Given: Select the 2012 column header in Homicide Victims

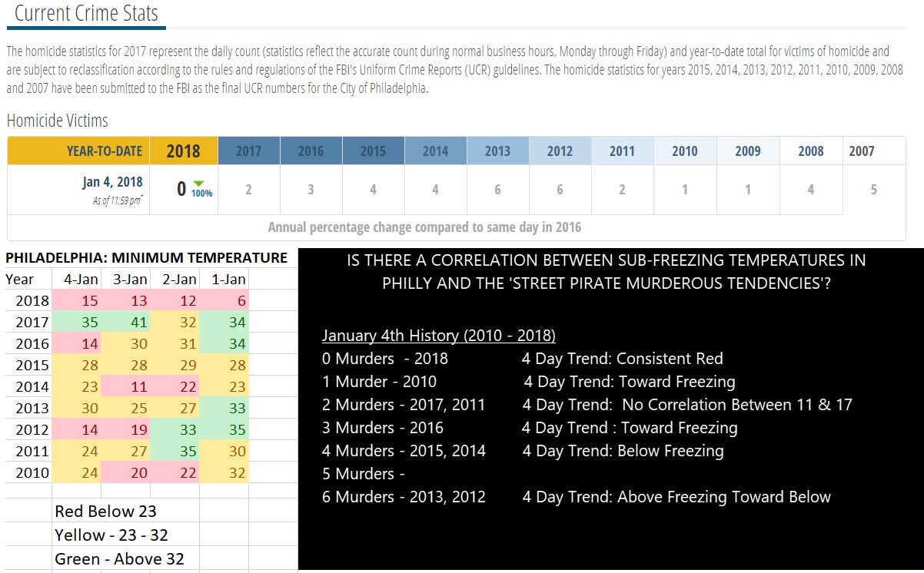Looking at the screenshot, I should (560, 151).
